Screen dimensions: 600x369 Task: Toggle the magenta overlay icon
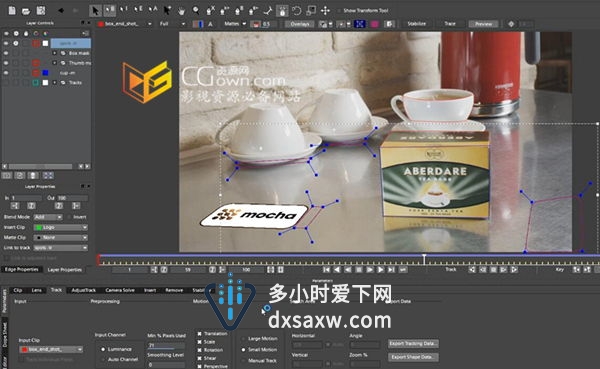(x=374, y=24)
